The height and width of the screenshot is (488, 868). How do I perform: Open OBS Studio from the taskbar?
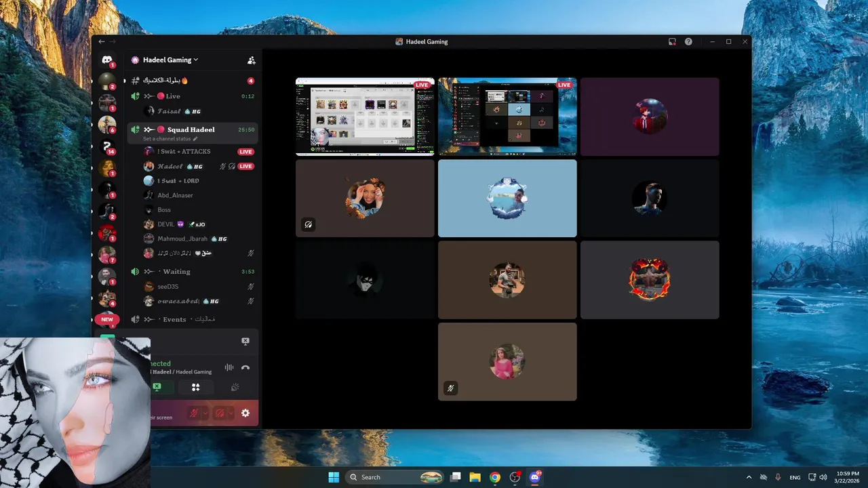(x=515, y=477)
